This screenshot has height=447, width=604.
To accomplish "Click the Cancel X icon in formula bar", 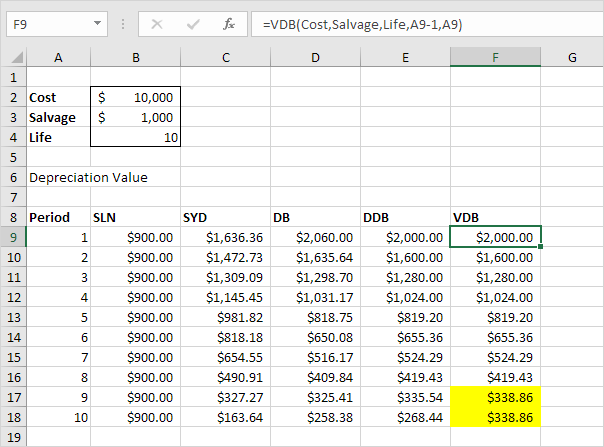I will point(158,22).
